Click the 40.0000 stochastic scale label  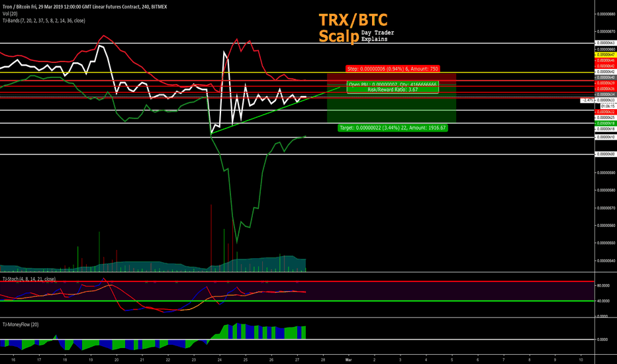(603, 301)
